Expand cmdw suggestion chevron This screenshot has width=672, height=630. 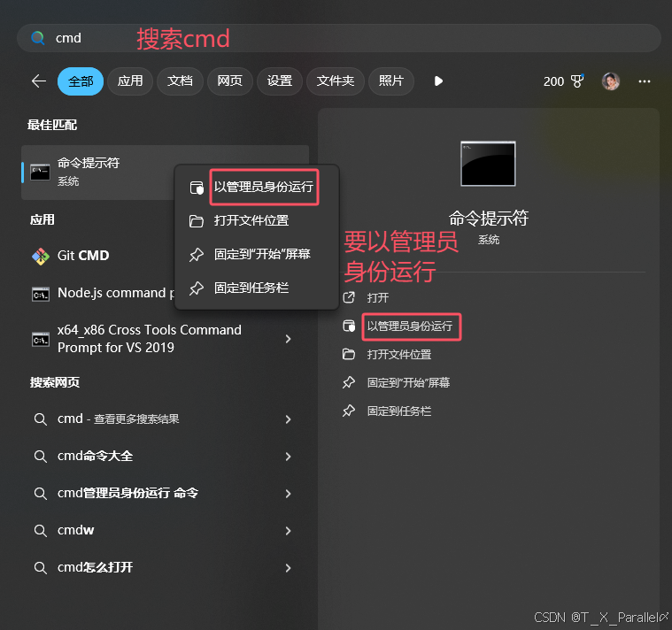tap(289, 531)
